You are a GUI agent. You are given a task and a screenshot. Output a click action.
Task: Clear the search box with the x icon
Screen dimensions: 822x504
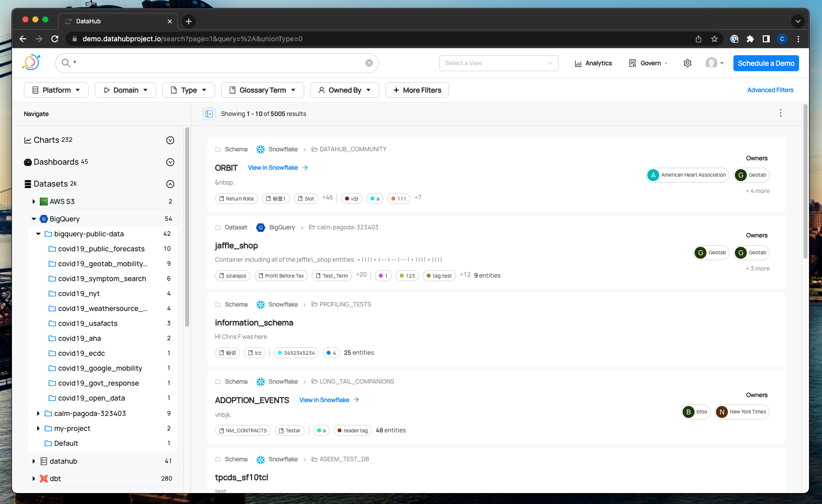(369, 63)
